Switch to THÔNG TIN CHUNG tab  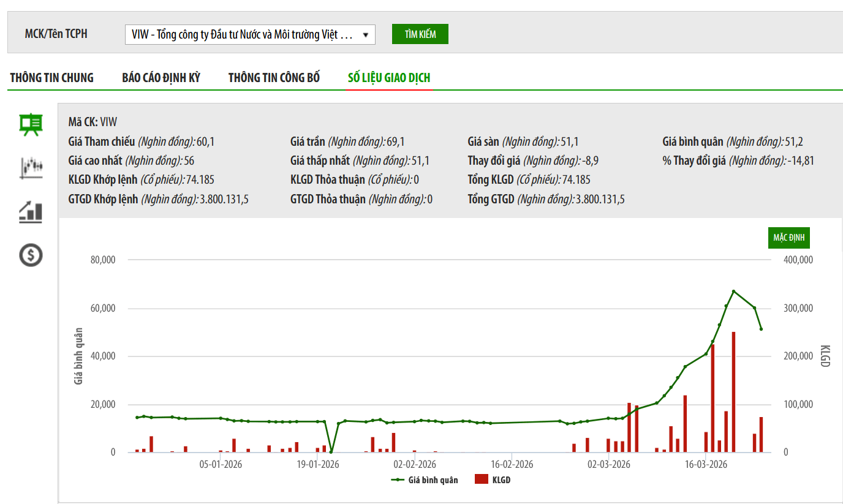(x=52, y=78)
